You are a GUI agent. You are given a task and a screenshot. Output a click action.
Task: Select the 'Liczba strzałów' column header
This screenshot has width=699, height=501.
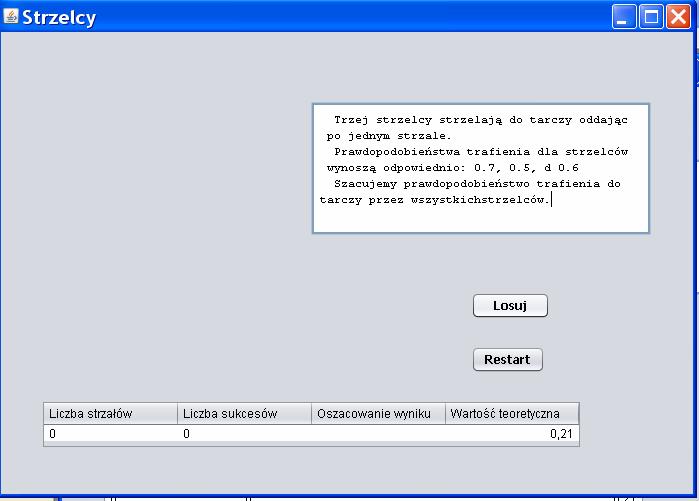pos(111,414)
